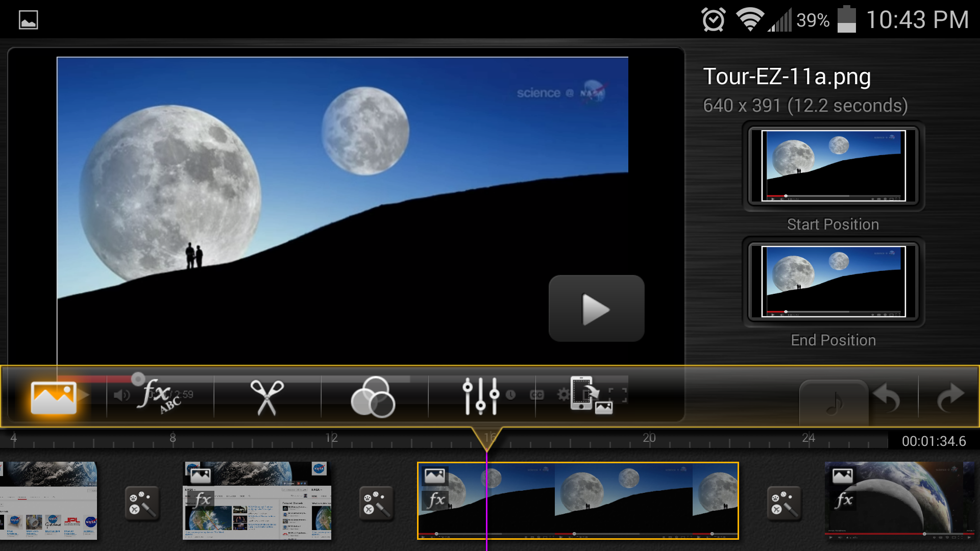Tap the transition icon before the moon clip
This screenshot has width=980, height=551.
376,503
